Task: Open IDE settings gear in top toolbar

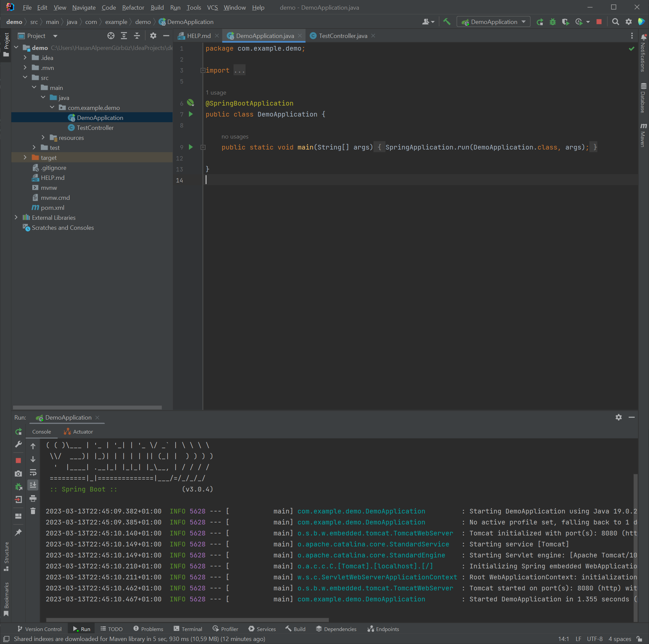Action: (628, 22)
